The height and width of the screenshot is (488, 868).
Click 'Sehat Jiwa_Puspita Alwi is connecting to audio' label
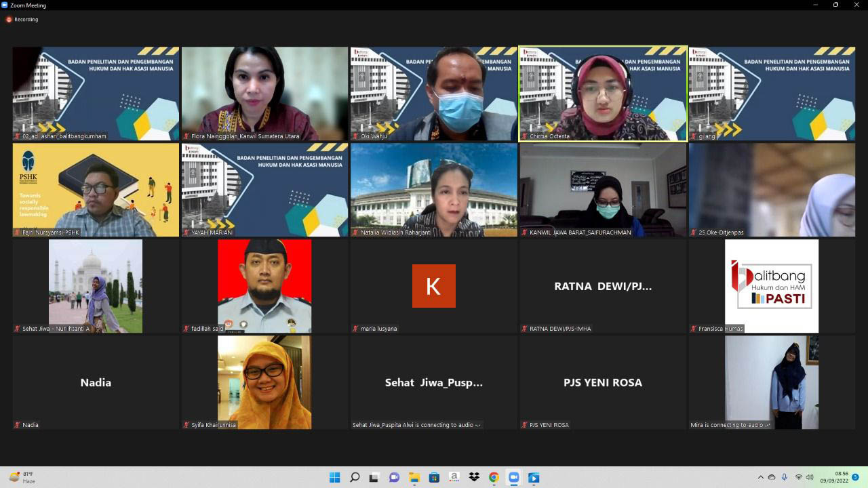pyautogui.click(x=416, y=425)
